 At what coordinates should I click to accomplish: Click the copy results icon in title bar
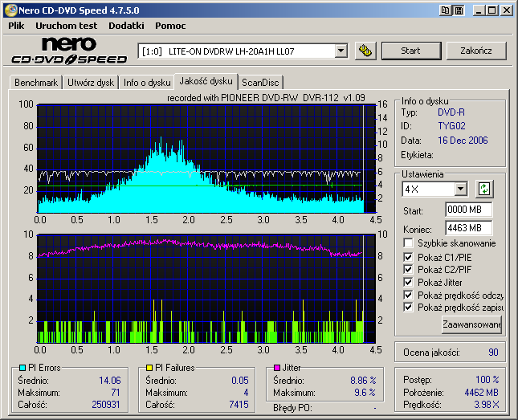446,10
